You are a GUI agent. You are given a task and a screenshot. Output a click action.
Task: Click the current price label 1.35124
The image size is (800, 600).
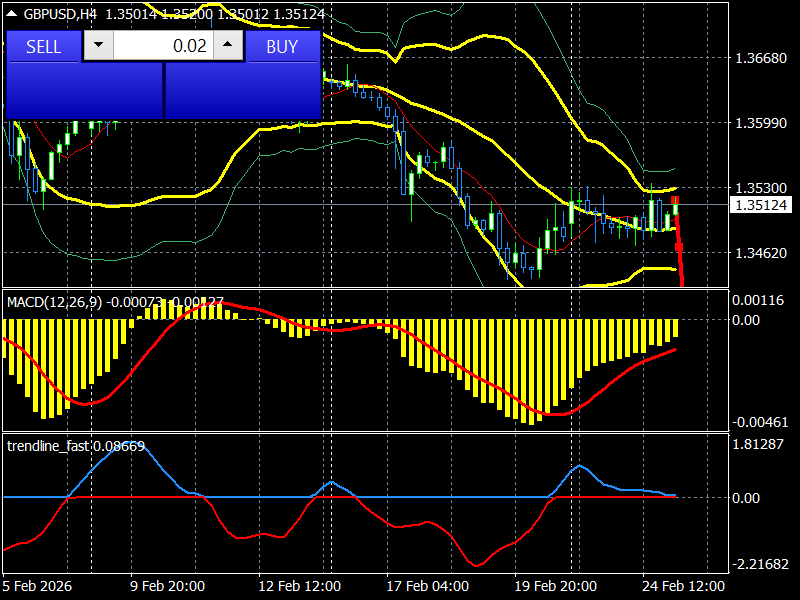tap(760, 205)
